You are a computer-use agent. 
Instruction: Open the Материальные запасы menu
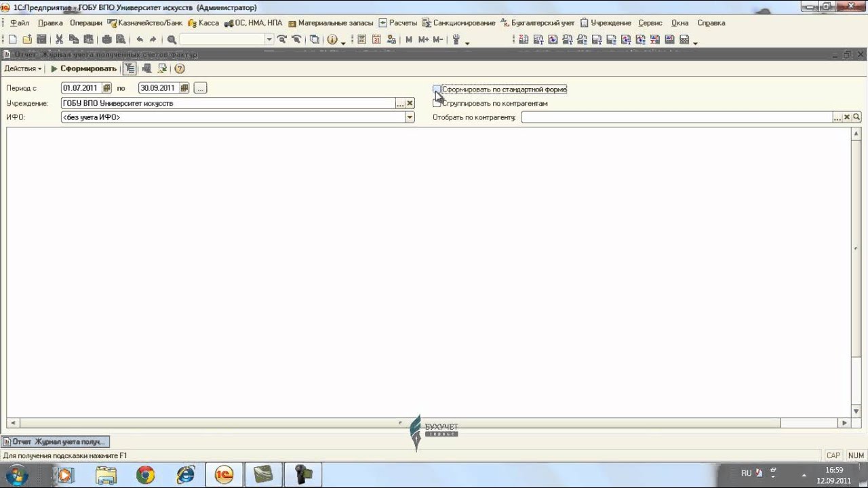(330, 23)
